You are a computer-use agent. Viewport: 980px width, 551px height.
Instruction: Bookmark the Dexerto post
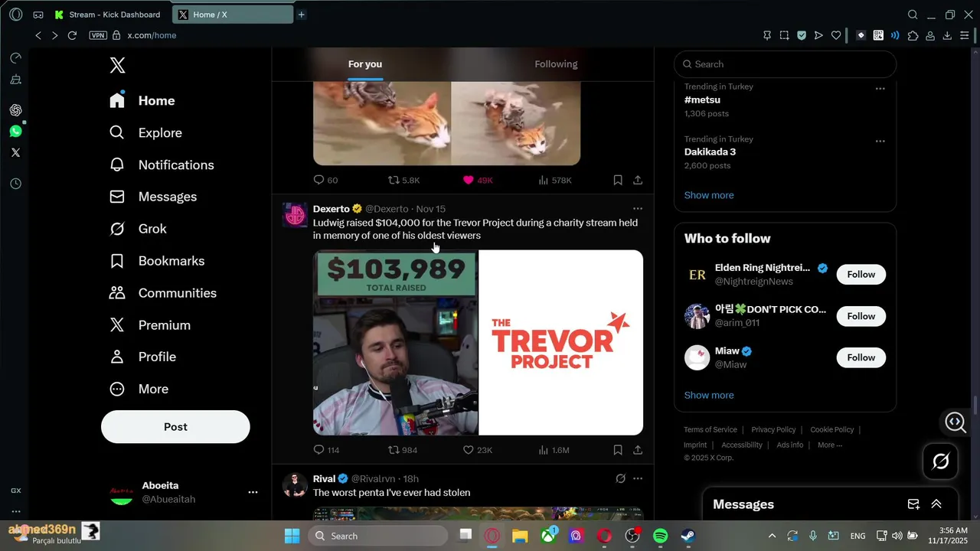click(618, 450)
